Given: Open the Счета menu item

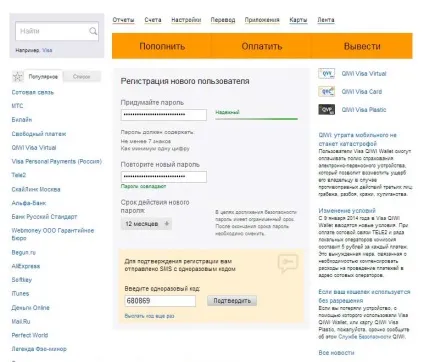Looking at the screenshot, I should click(x=153, y=20).
